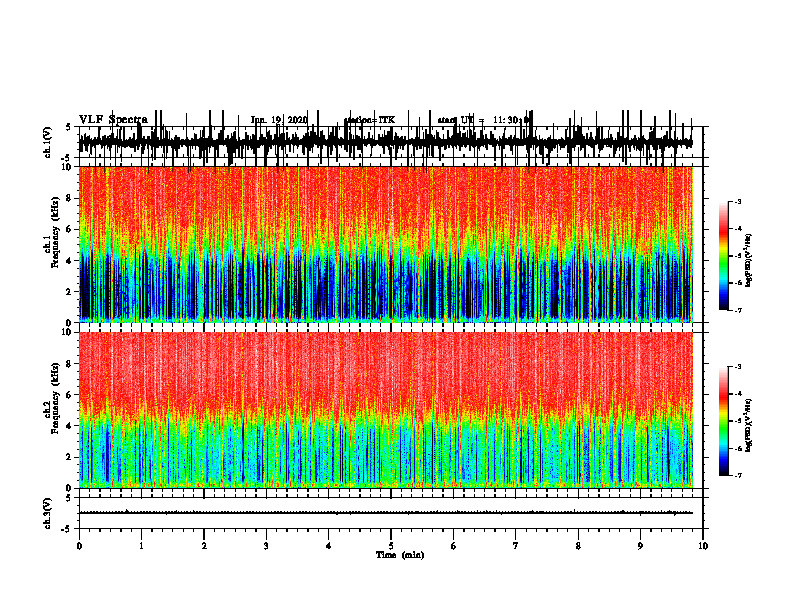Click the '-7' label on ch.2 colorbar
792x612 pixels.
pos(738,475)
